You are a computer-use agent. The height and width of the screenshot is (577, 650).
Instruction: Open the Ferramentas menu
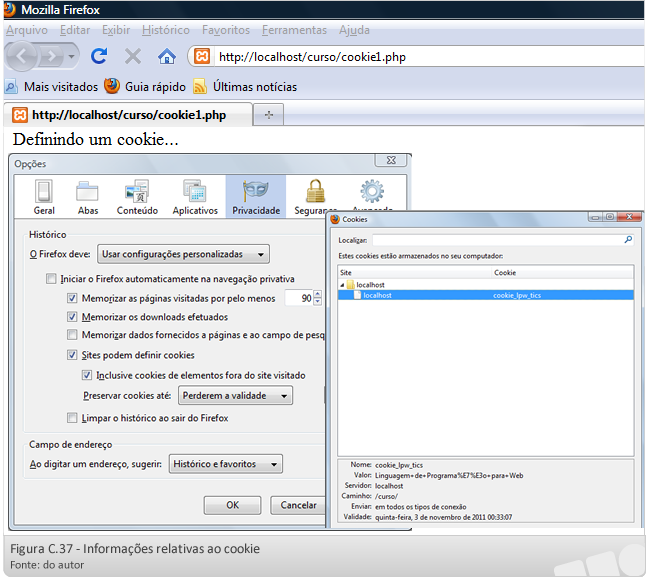(294, 30)
